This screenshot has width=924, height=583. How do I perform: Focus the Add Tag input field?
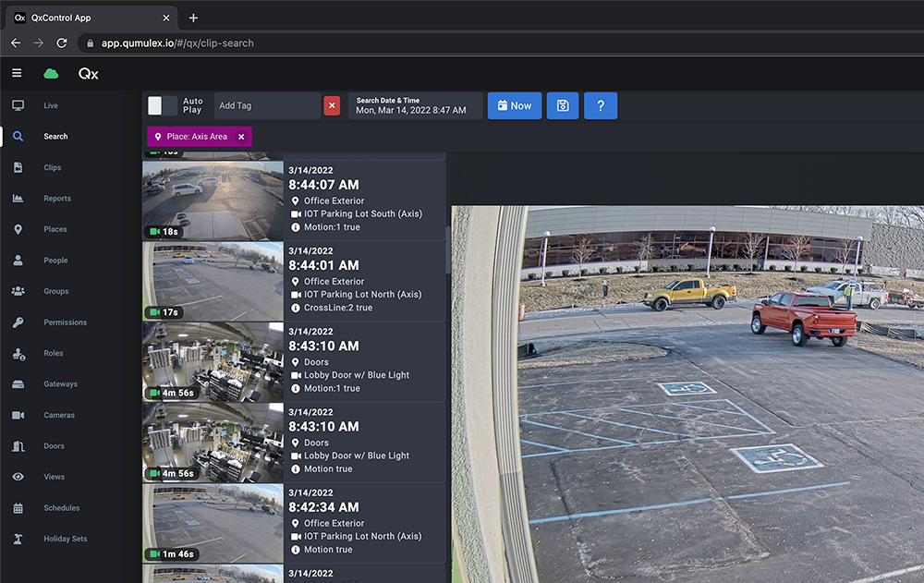[267, 105]
